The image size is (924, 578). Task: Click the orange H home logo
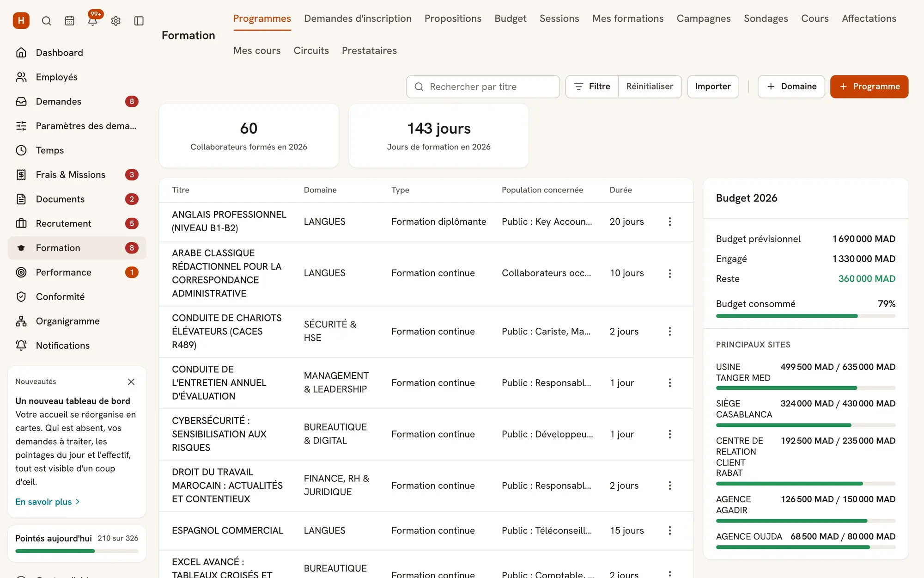(x=21, y=21)
